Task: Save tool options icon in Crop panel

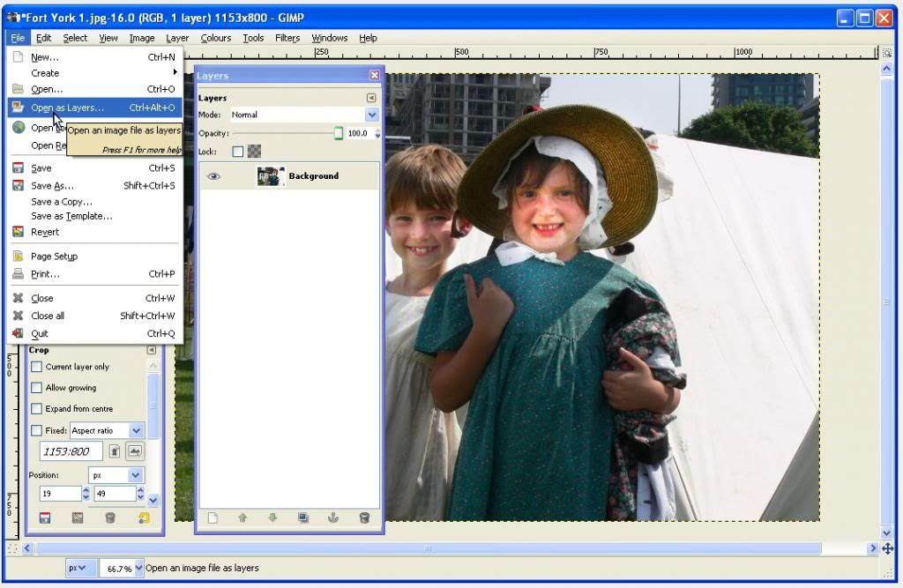Action: [44, 517]
